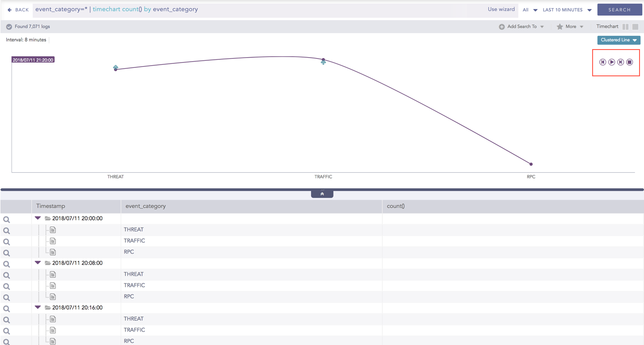644x345 pixels.
Task: Skip to previous interval on chart
Action: pyautogui.click(x=602, y=62)
